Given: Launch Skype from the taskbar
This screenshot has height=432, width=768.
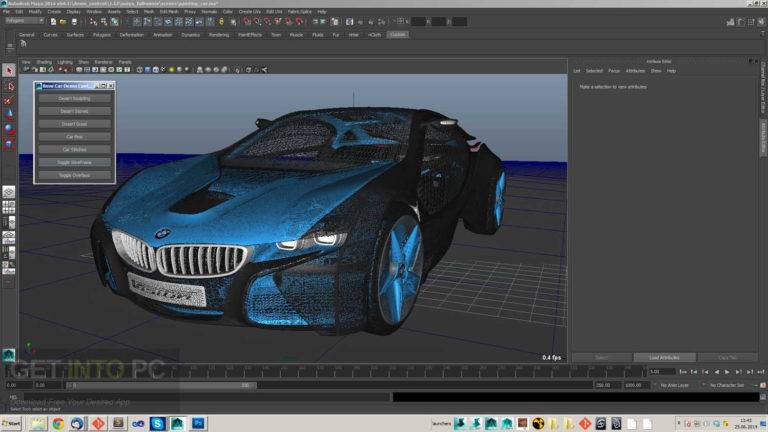Looking at the screenshot, I should click(x=157, y=423).
